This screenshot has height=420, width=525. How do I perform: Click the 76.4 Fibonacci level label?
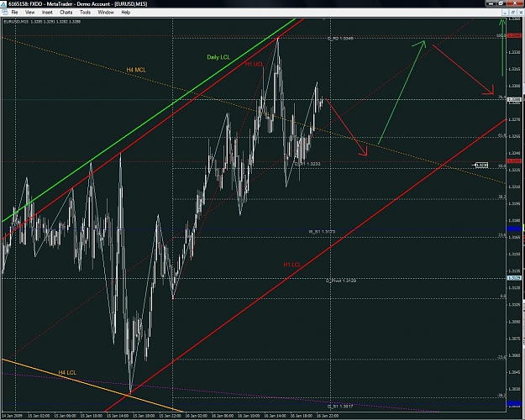tap(501, 97)
